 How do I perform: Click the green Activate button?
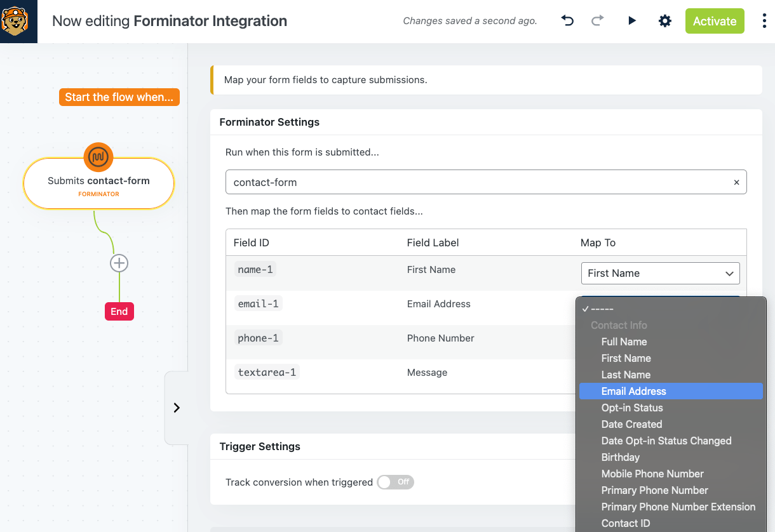click(x=714, y=21)
